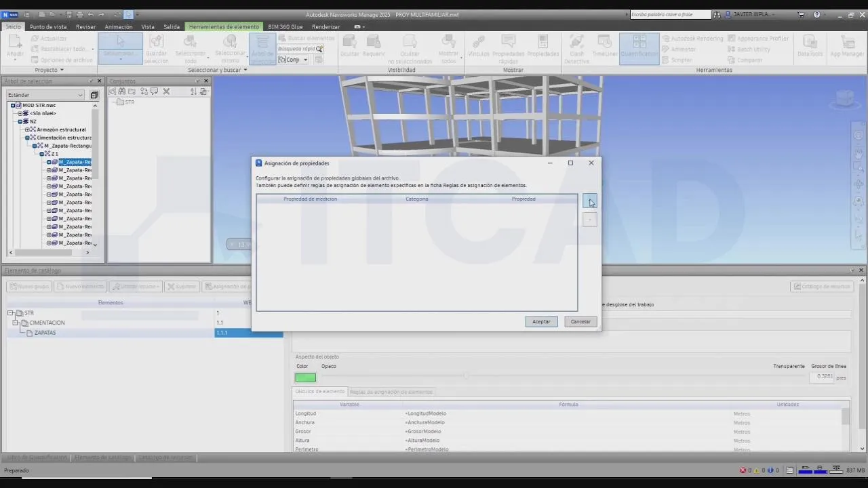
Task: Click the binoculars search icon in title bar
Action: coord(718,14)
